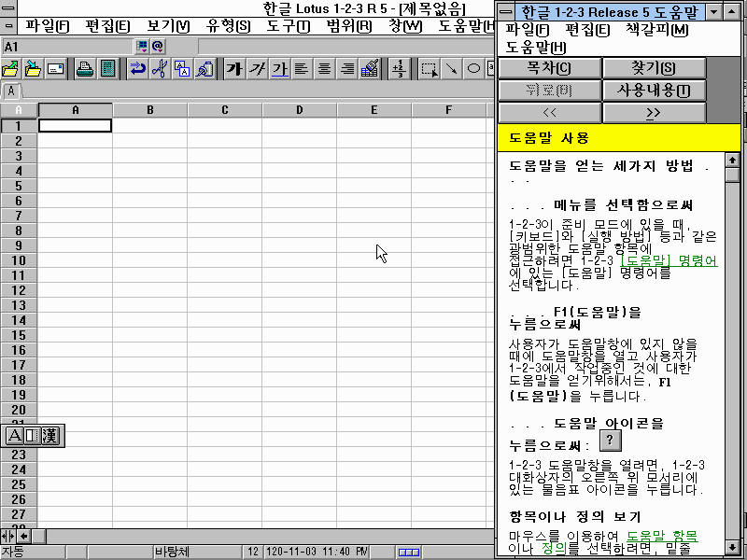This screenshot has height=560, width=747.
Task: Open the 편집(E) menu in Lotus 1-2-3
Action: 107,26
